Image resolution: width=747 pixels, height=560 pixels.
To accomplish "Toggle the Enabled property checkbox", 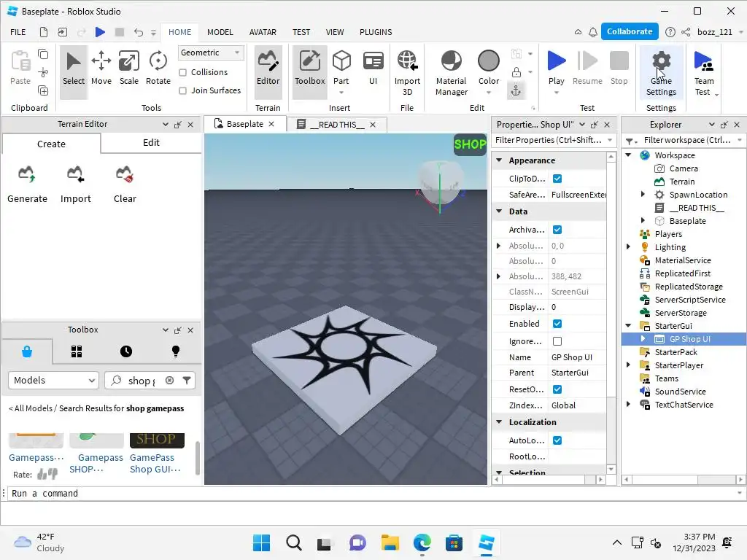I will click(557, 324).
